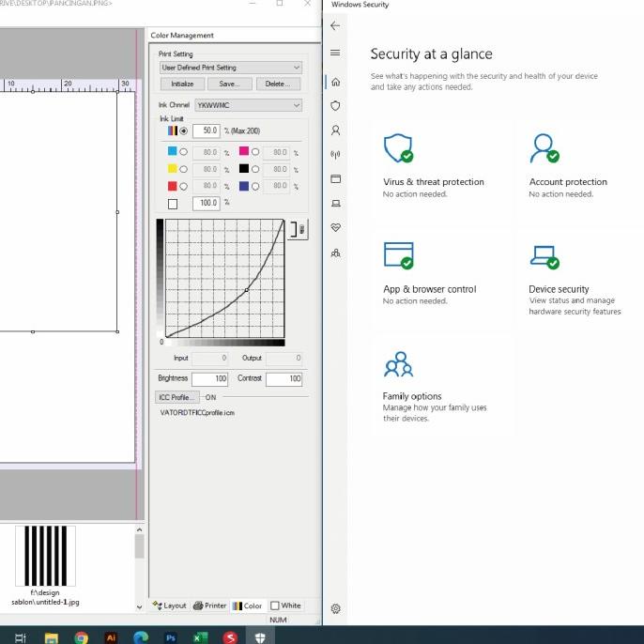Image resolution: width=644 pixels, height=644 pixels.
Task: Click the ICC Profile button
Action: (176, 397)
